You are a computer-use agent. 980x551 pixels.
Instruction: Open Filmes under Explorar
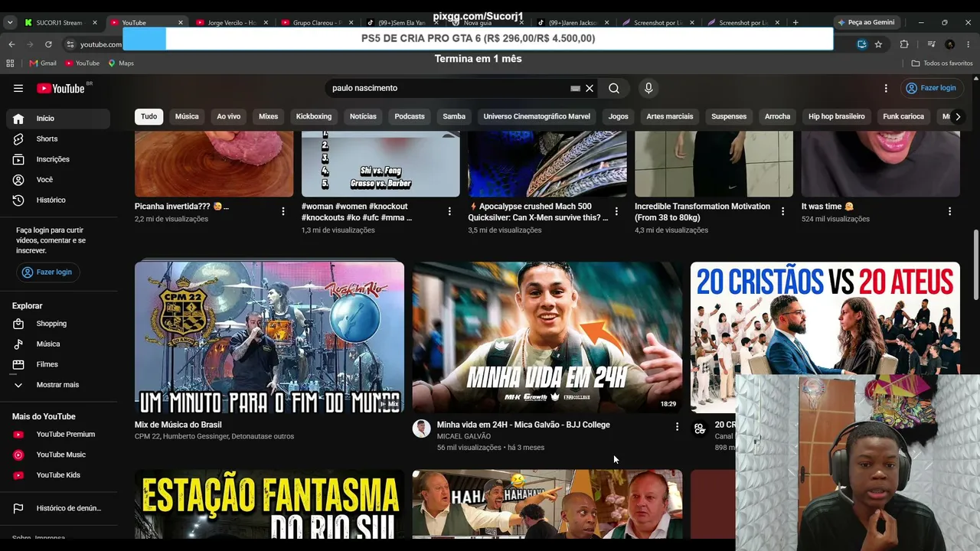pos(58,364)
